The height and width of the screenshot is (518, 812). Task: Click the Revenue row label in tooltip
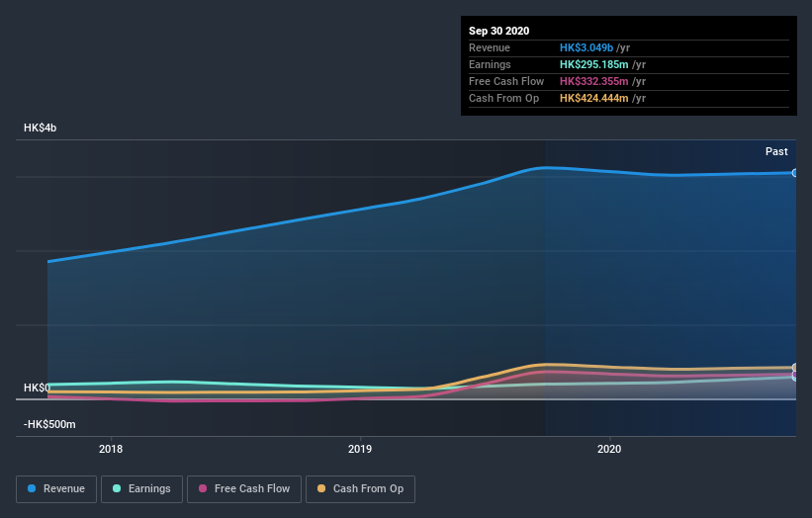click(x=490, y=47)
